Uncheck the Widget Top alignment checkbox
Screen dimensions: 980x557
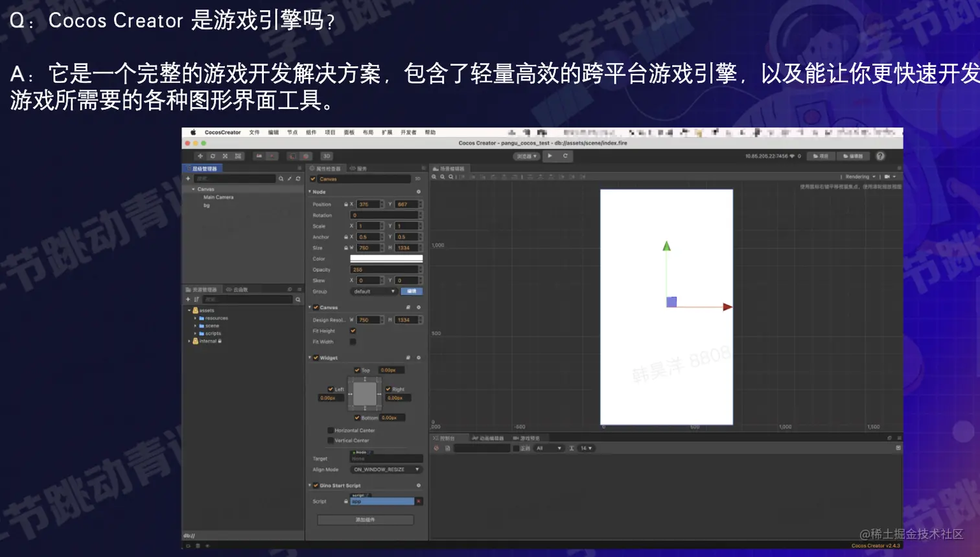pos(357,370)
